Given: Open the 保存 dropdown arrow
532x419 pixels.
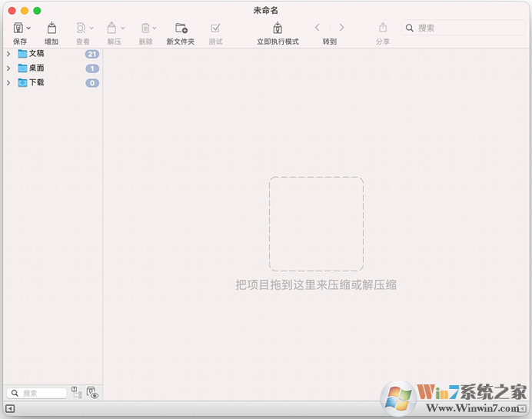Looking at the screenshot, I should [x=29, y=28].
